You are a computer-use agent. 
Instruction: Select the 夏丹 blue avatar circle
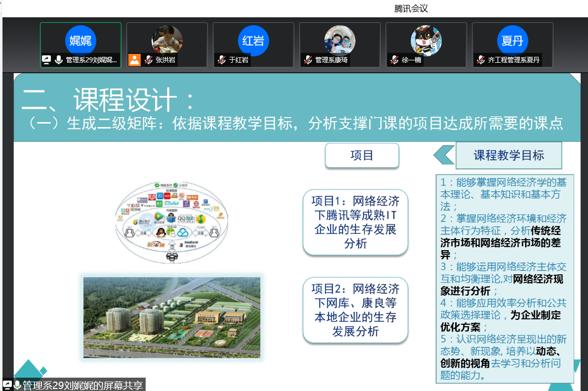pos(512,41)
